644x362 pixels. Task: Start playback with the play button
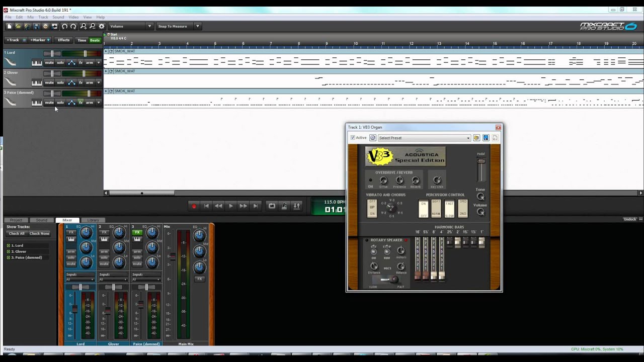pos(231,206)
